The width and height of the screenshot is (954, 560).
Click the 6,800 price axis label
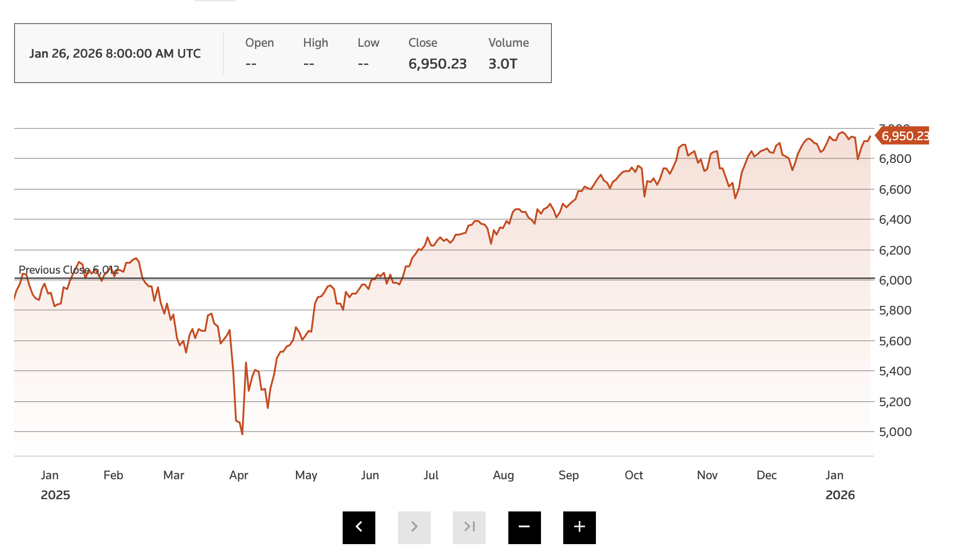[x=895, y=159]
